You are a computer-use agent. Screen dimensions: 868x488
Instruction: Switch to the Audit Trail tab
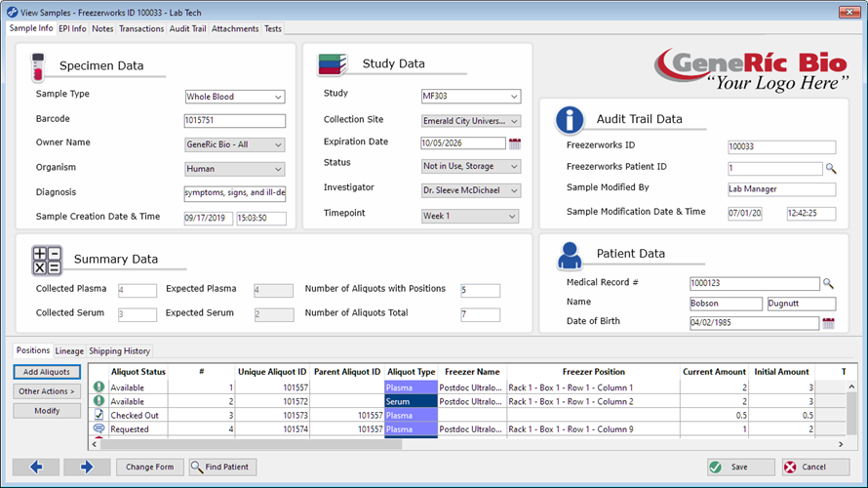coord(186,29)
